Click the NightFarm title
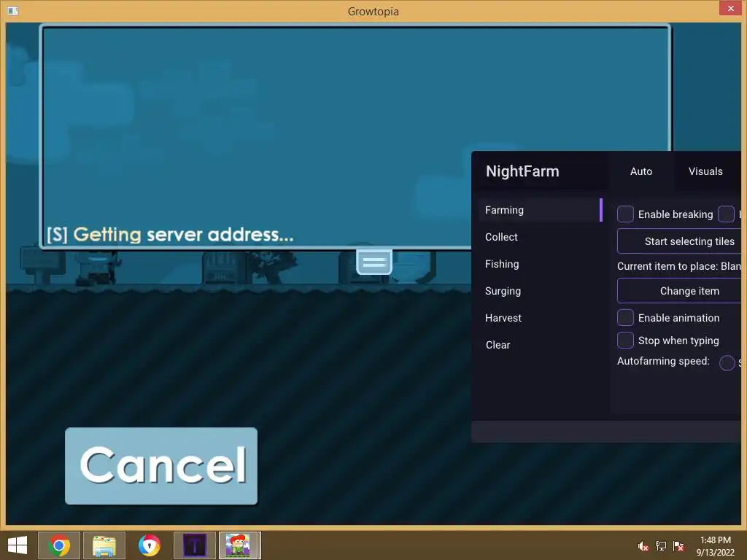This screenshot has height=560, width=747. (522, 171)
